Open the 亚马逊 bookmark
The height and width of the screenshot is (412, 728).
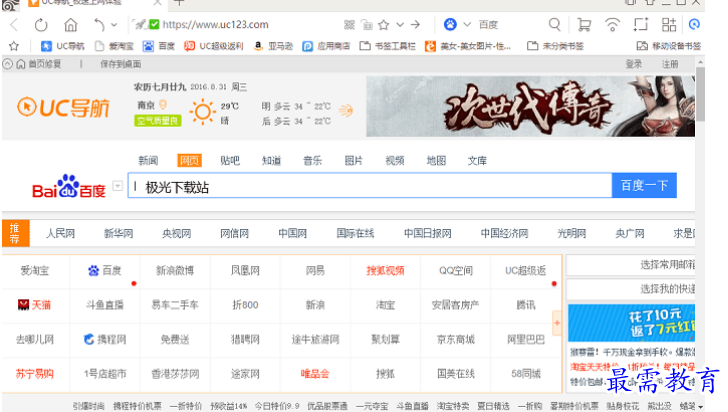[273, 46]
